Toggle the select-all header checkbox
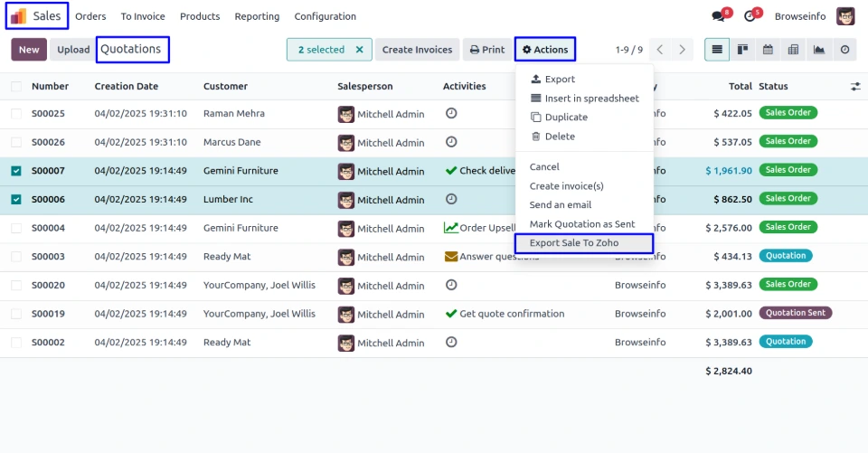Image resolution: width=868 pixels, height=453 pixels. point(16,87)
